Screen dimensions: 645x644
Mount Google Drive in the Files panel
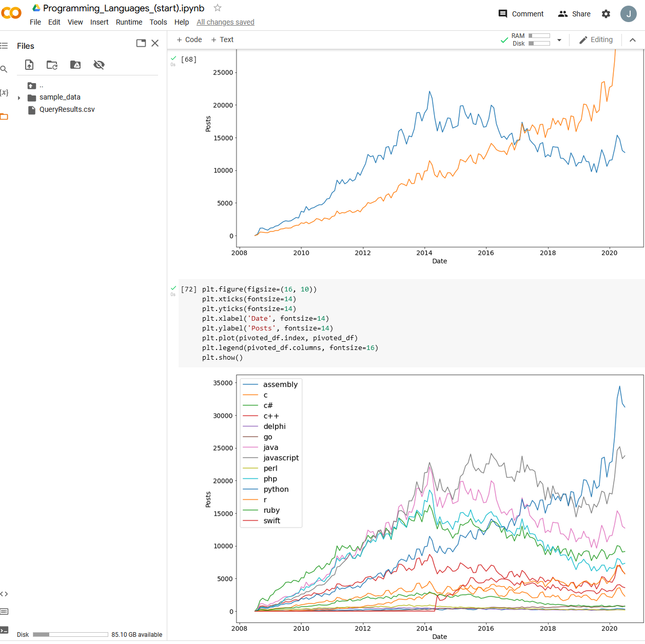75,65
